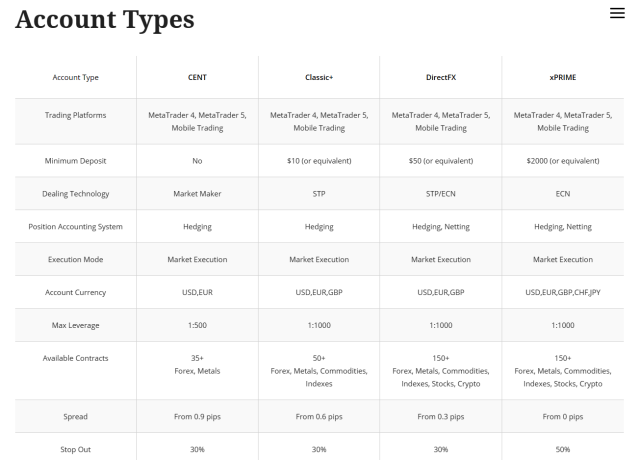
Task: Click the 1:500 leverage cell
Action: point(197,325)
